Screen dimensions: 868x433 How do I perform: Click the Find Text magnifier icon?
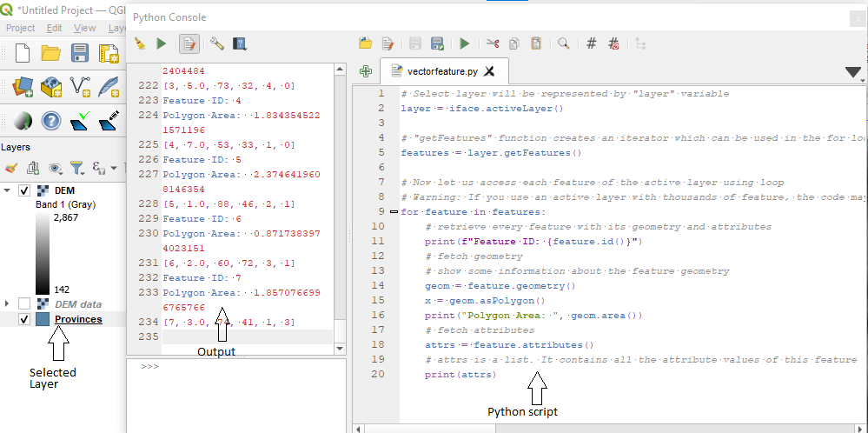pos(564,43)
